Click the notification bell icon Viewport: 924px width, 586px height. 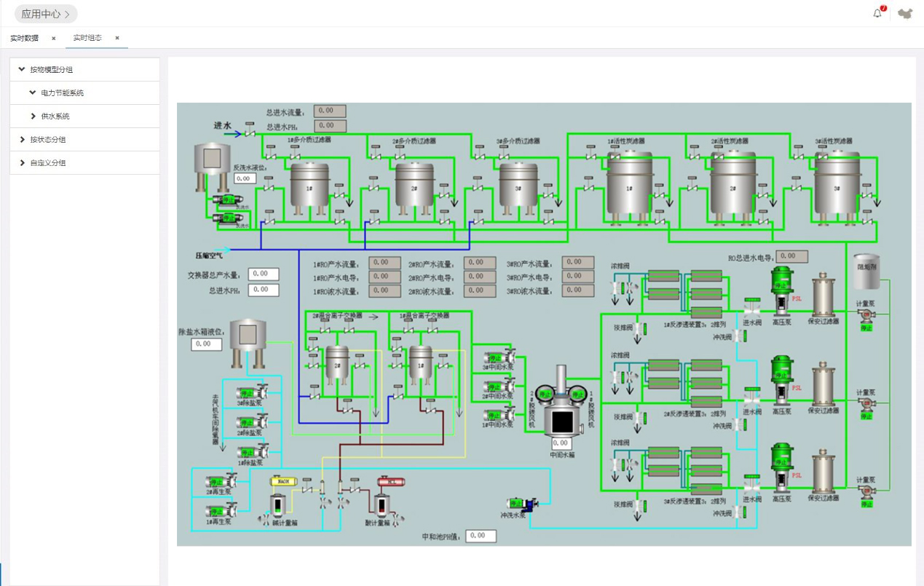[877, 13]
